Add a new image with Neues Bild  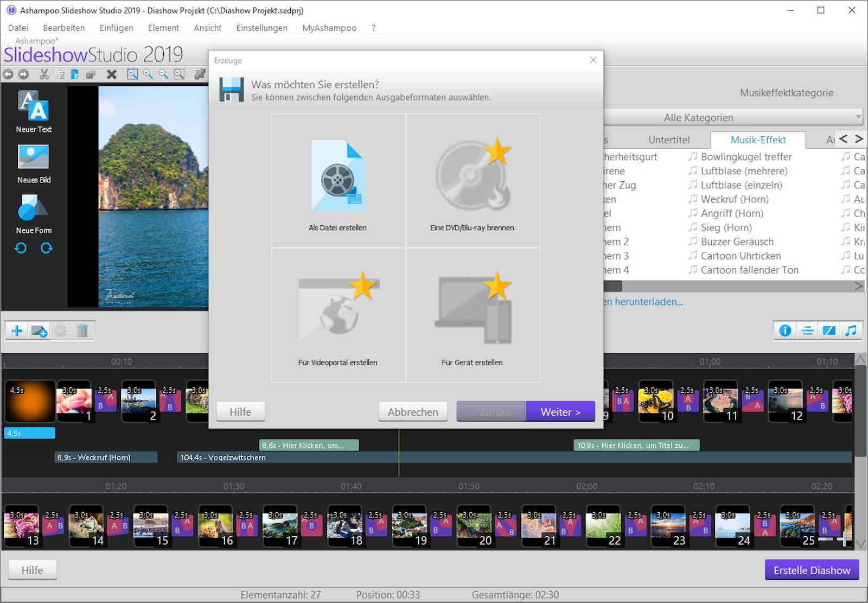(x=33, y=157)
